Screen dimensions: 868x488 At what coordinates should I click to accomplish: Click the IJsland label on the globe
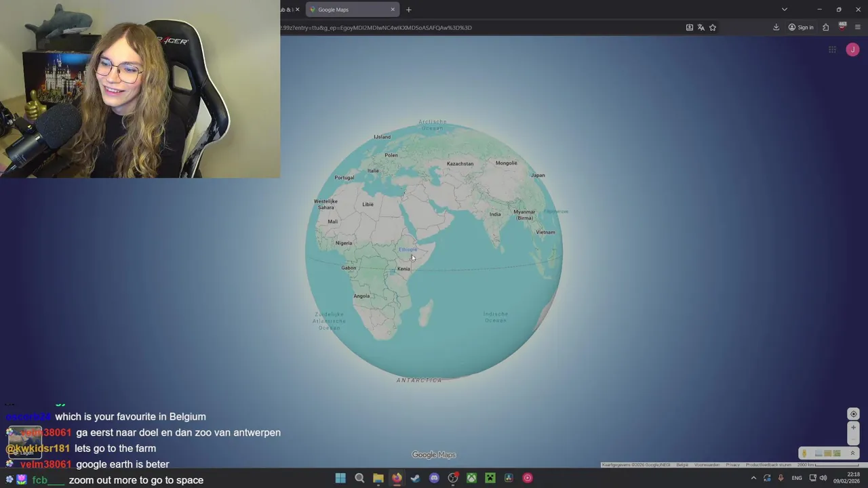(382, 137)
